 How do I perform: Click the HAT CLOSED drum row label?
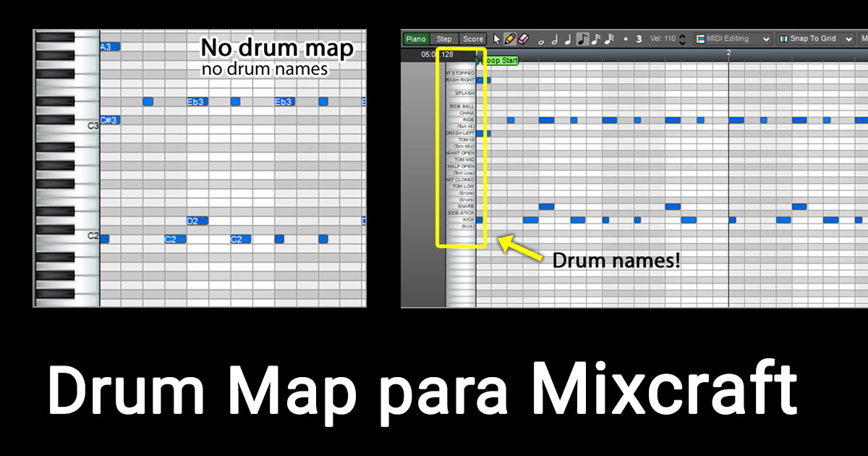[460, 180]
